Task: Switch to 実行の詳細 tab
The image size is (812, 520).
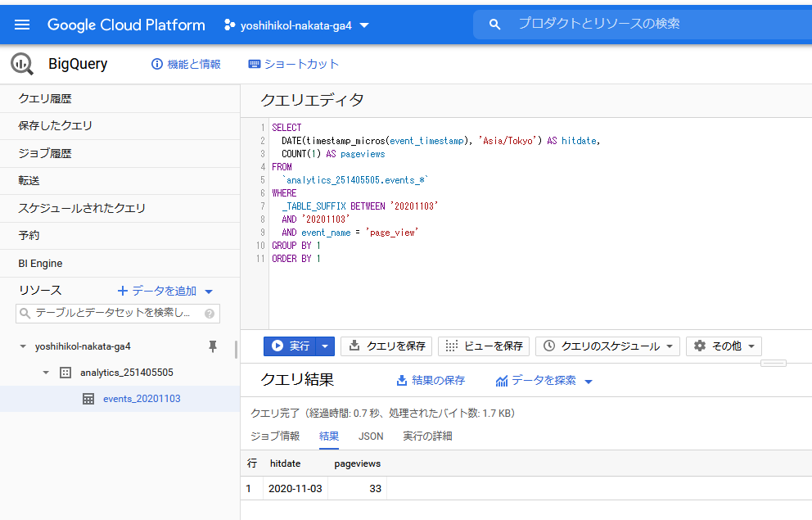Action: (x=428, y=436)
